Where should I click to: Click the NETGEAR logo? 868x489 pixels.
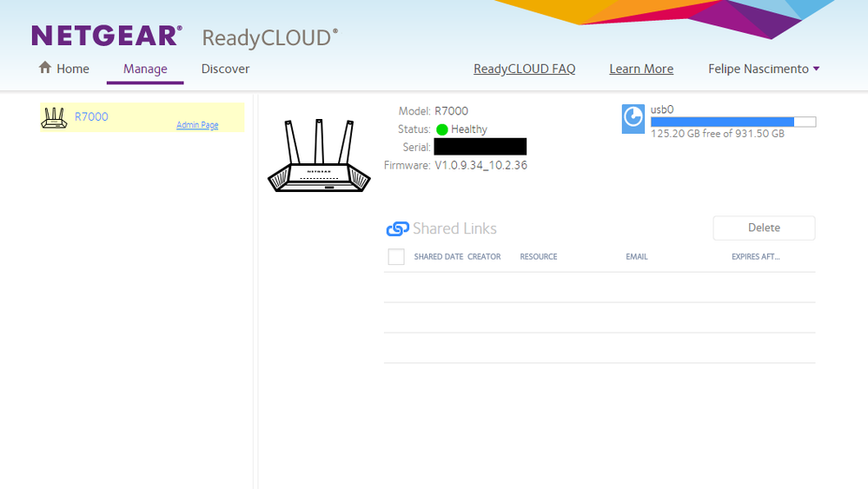[x=107, y=36]
